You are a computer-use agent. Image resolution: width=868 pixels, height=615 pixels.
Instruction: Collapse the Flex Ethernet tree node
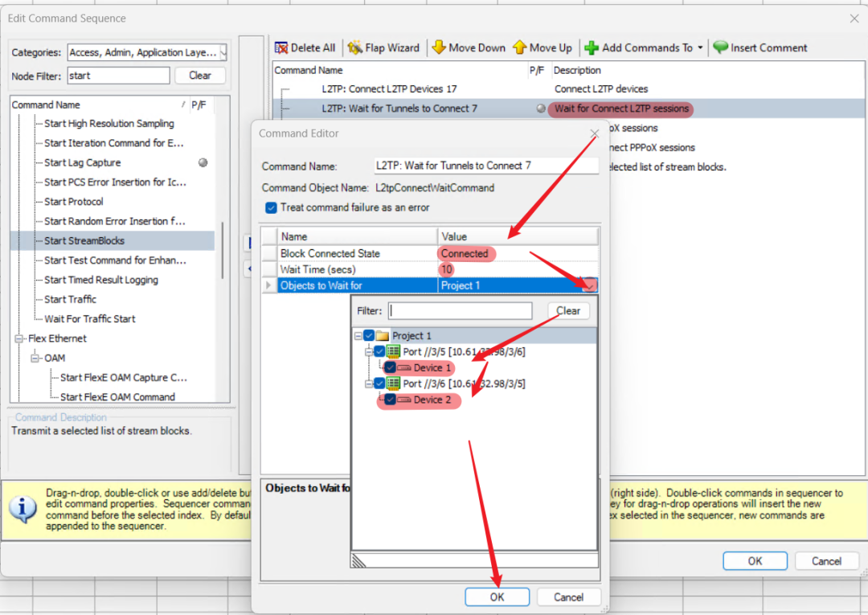coord(18,338)
